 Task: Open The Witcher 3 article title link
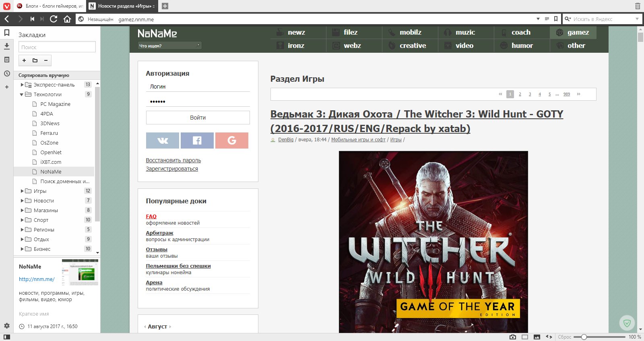tap(417, 121)
